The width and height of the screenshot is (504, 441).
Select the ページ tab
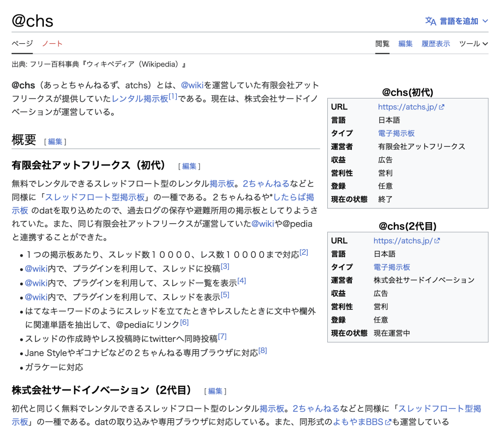(22, 44)
